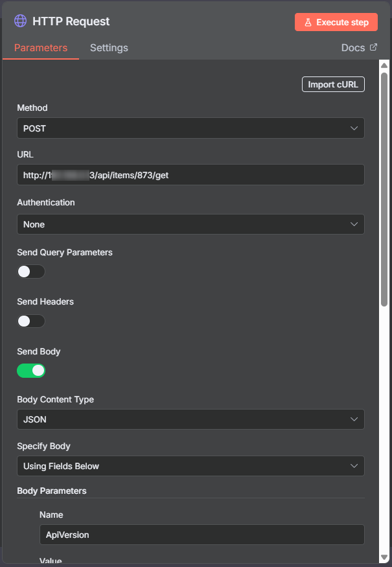Switch to the Settings tab
The height and width of the screenshot is (567, 392).
(x=109, y=48)
